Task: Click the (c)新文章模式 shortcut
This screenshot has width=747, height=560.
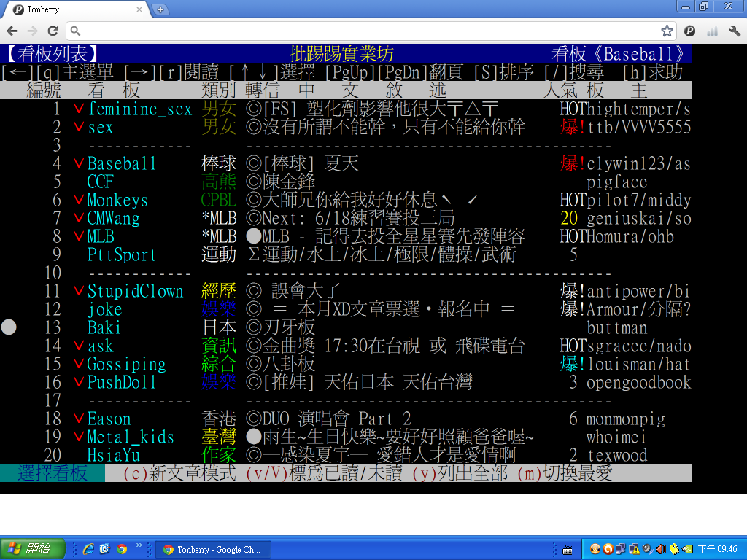Action: point(179,473)
